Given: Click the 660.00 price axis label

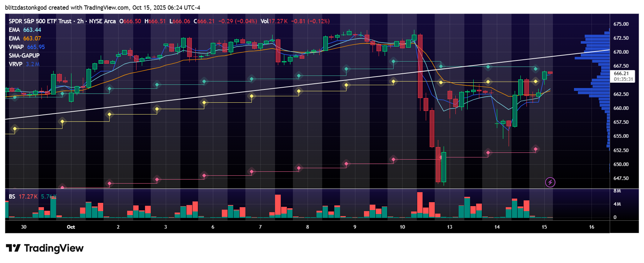Looking at the screenshot, I should (621, 108).
